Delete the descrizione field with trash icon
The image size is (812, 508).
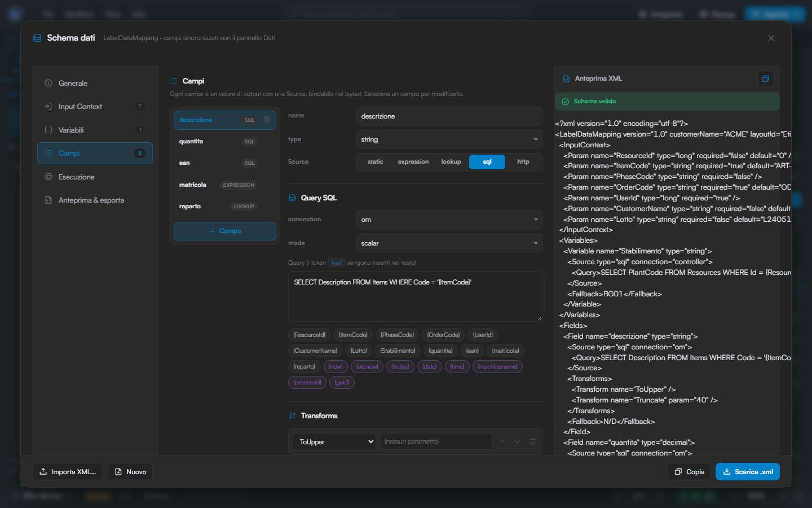click(267, 120)
